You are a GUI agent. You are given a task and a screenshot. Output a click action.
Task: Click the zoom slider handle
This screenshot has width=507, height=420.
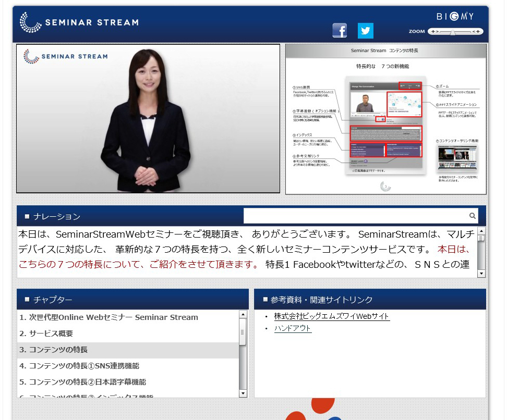[x=453, y=32]
